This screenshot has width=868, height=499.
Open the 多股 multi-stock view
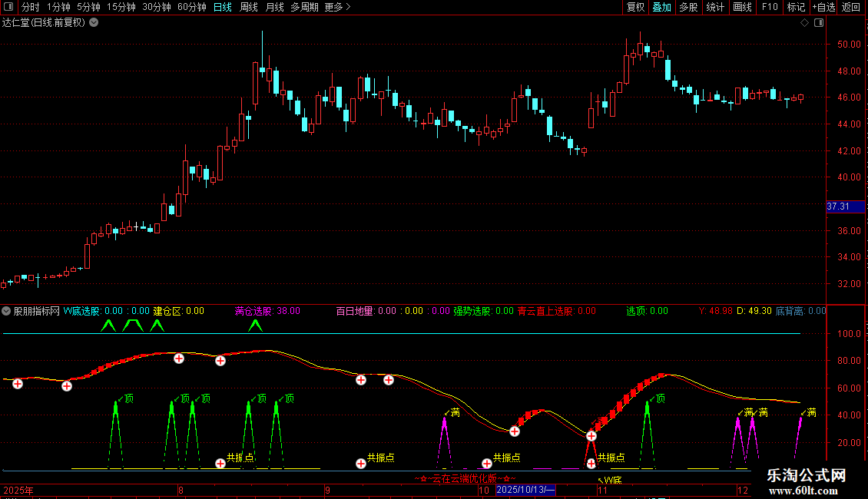click(x=688, y=7)
